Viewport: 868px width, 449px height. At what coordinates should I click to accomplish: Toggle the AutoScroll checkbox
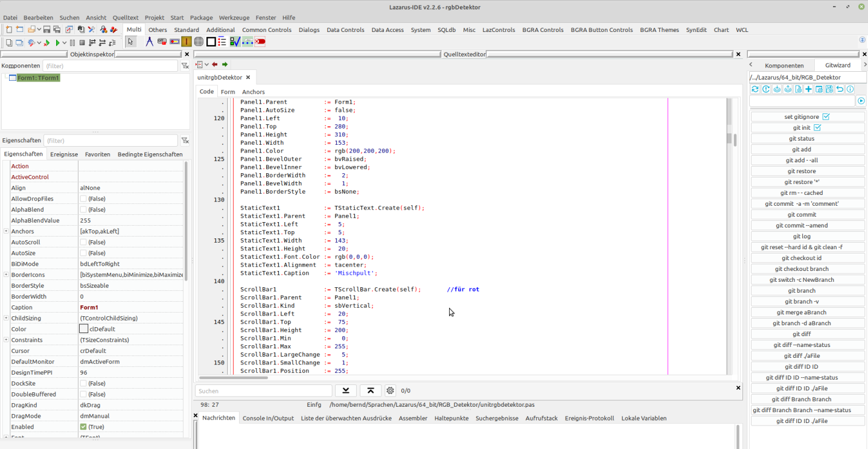click(83, 242)
